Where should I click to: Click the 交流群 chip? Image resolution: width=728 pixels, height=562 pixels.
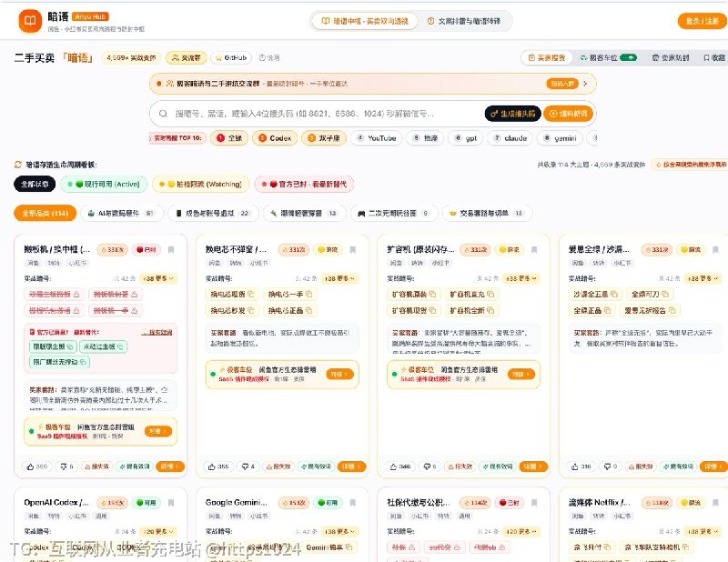tap(187, 57)
